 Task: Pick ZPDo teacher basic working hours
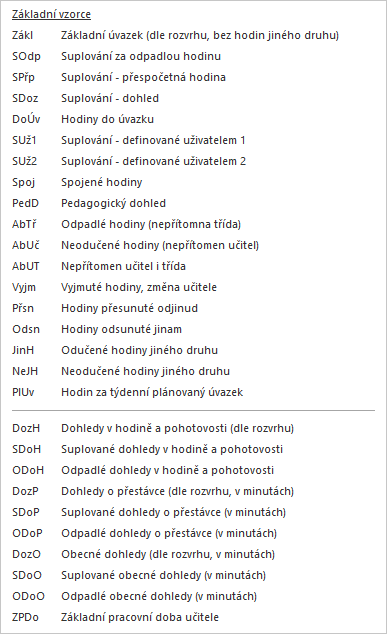[x=115, y=617]
